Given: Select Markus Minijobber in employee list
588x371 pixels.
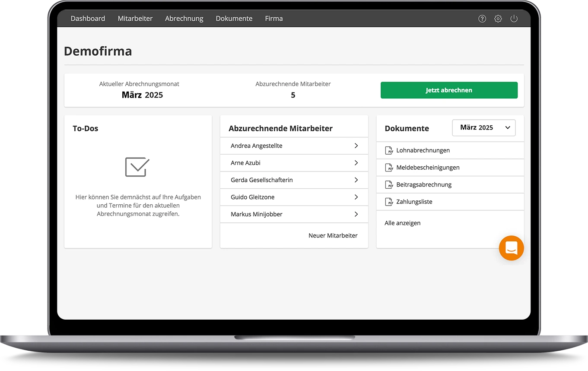Looking at the screenshot, I should click(x=257, y=214).
